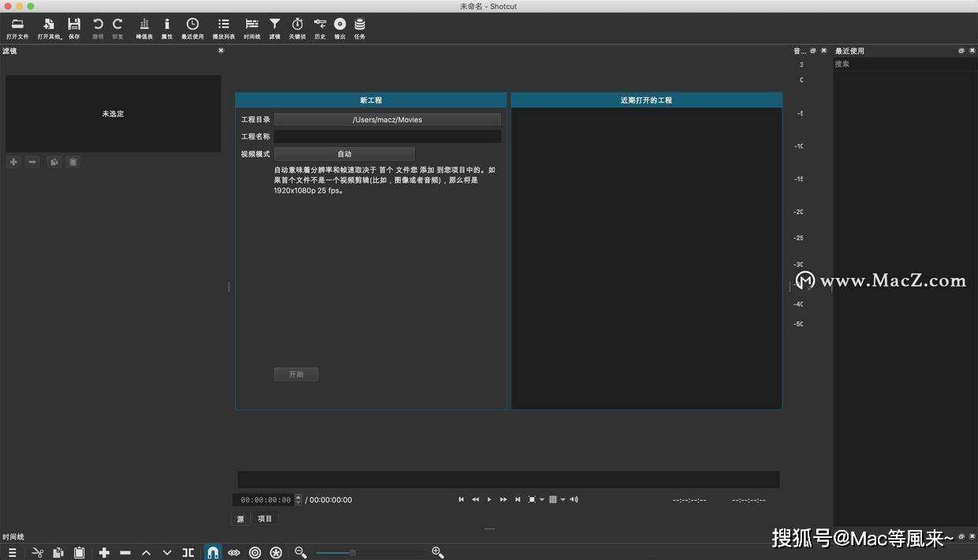Viewport: 978px width, 560px height.
Task: Click the 工程名称 project name field
Action: pyautogui.click(x=387, y=136)
